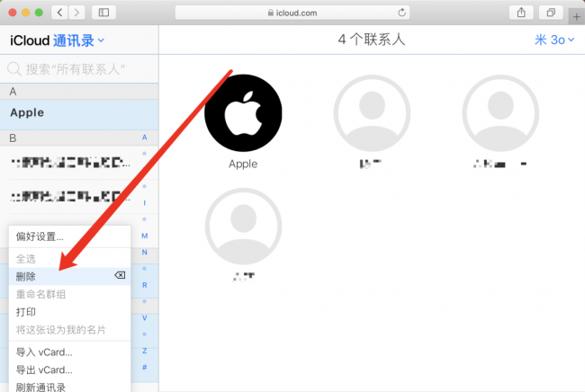
Task: Jump to letter V in index
Action: (144, 318)
